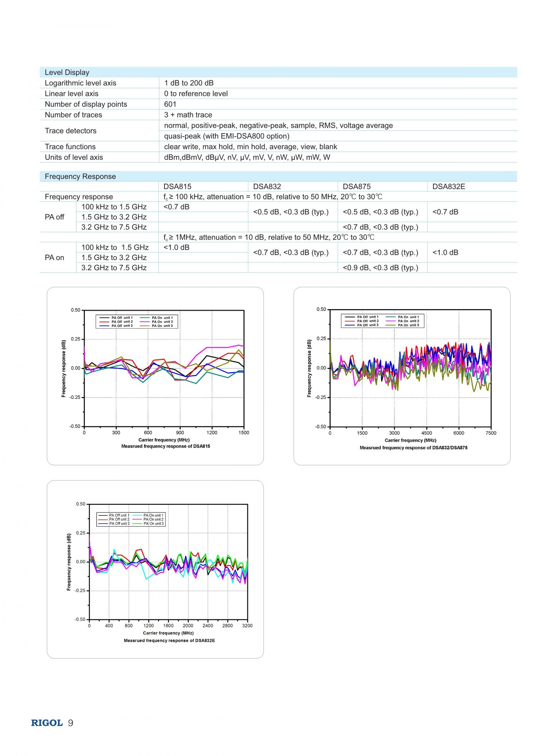The height and width of the screenshot is (756, 557).
Task: Select the "DSA832E" column header
Action: [449, 187]
